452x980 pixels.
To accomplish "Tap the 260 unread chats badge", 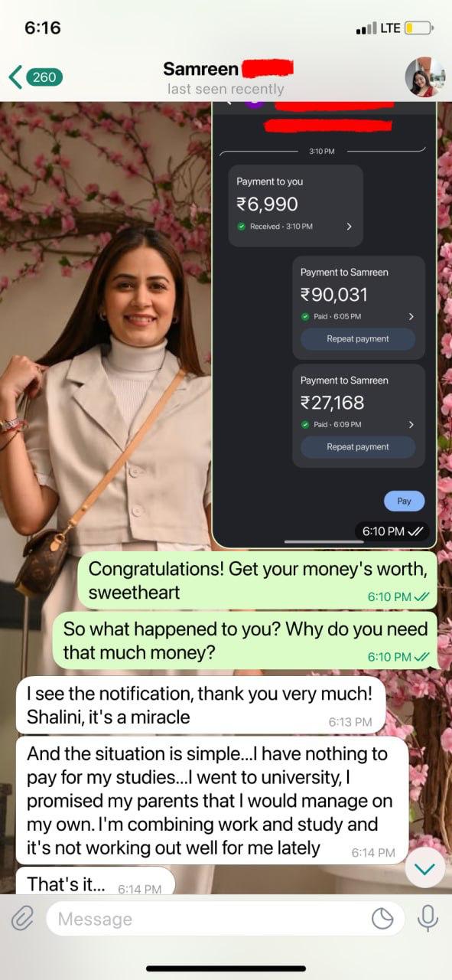I will click(44, 77).
